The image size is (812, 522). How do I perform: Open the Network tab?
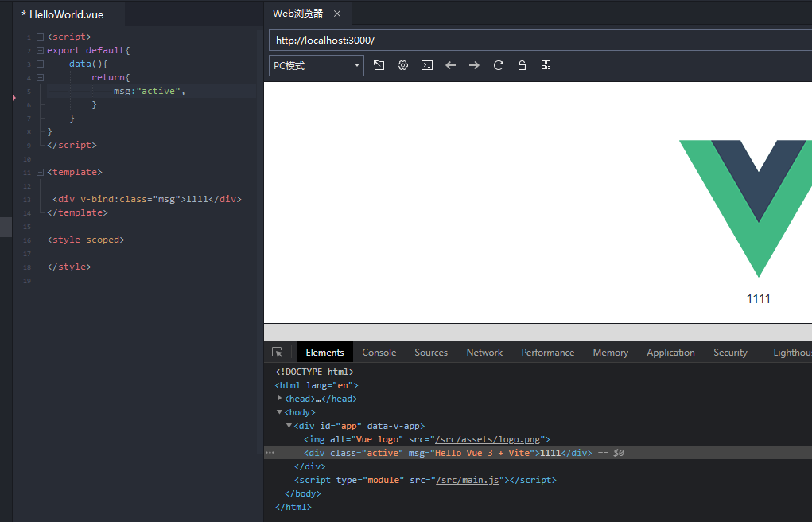tap(484, 352)
